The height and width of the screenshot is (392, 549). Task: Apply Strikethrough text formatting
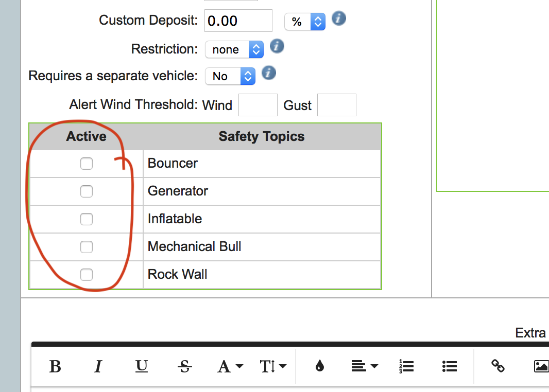[x=184, y=366]
